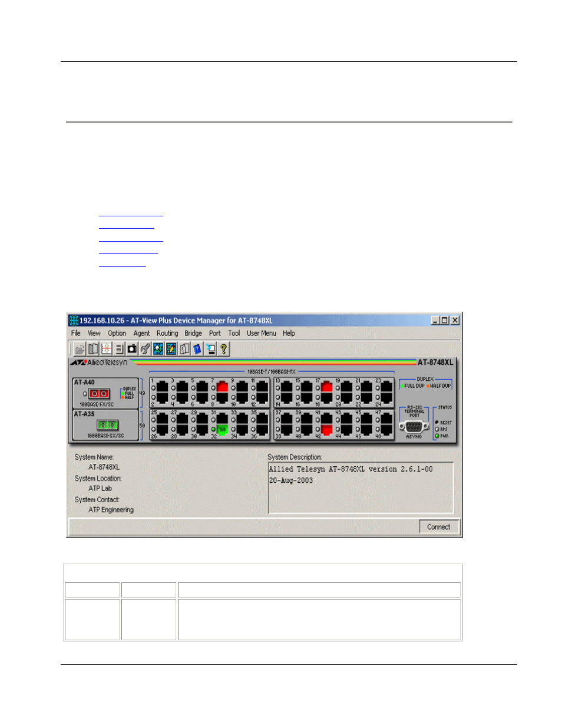Click the System Contact value ATP Engineering
This screenshot has width=562, height=728.
click(x=111, y=510)
